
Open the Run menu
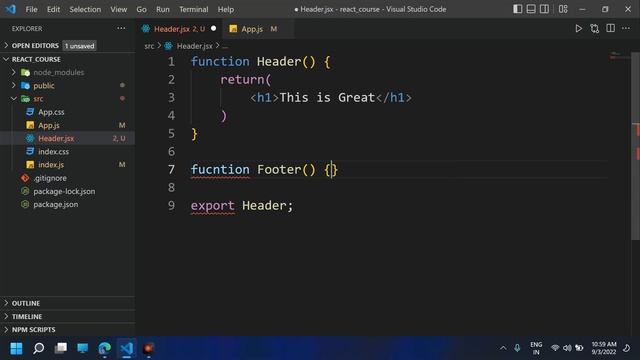coord(162,9)
